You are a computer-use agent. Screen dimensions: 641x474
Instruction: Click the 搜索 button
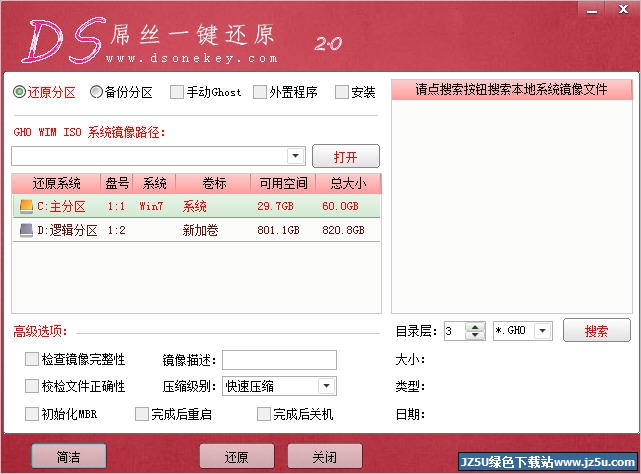click(x=596, y=330)
